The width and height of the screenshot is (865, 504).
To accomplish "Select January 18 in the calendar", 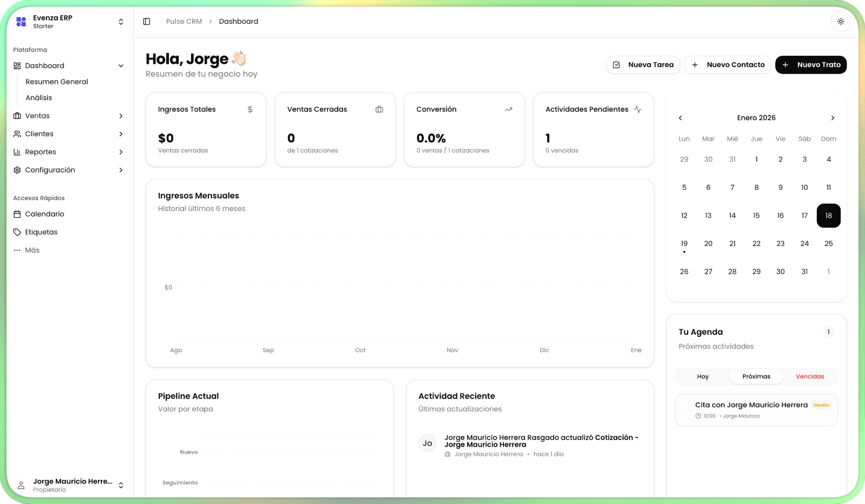I will (x=829, y=216).
